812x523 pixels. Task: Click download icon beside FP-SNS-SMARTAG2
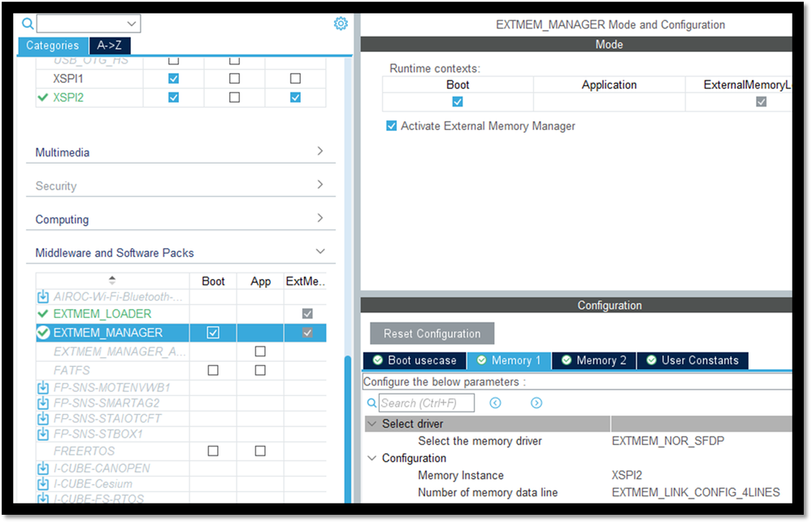pos(43,403)
